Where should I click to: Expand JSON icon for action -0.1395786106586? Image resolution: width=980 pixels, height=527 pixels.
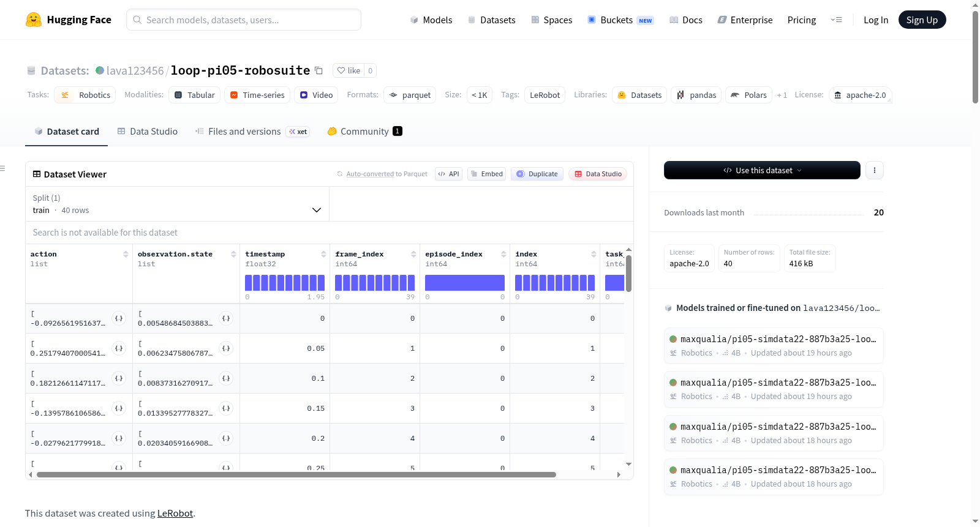pos(119,408)
